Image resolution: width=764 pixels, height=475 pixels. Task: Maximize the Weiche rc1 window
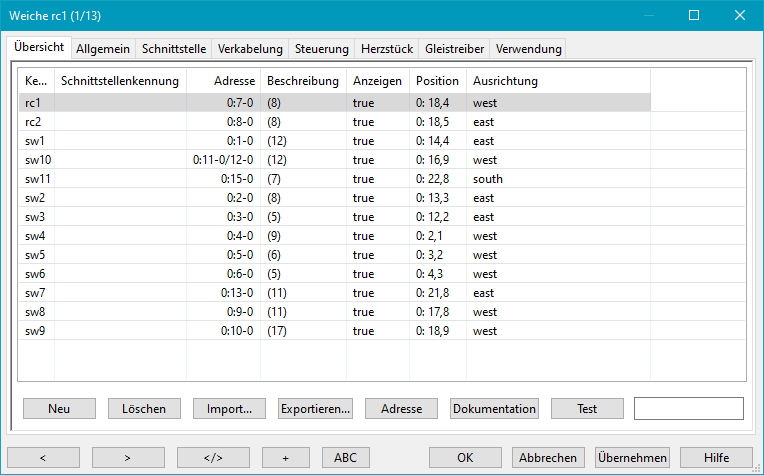(x=694, y=16)
